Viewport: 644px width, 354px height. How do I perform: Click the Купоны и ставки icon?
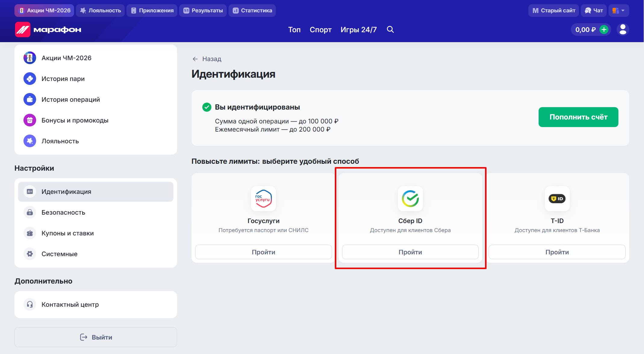coord(30,233)
